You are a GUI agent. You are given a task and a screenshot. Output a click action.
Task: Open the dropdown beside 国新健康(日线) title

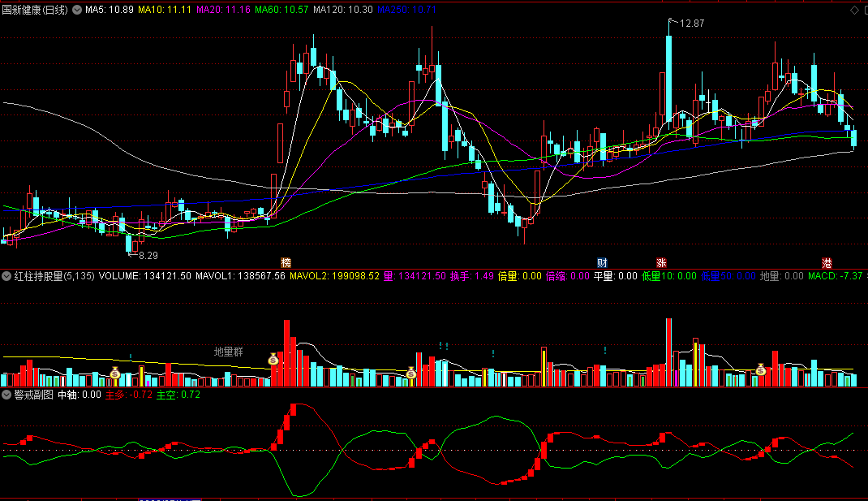(x=77, y=10)
